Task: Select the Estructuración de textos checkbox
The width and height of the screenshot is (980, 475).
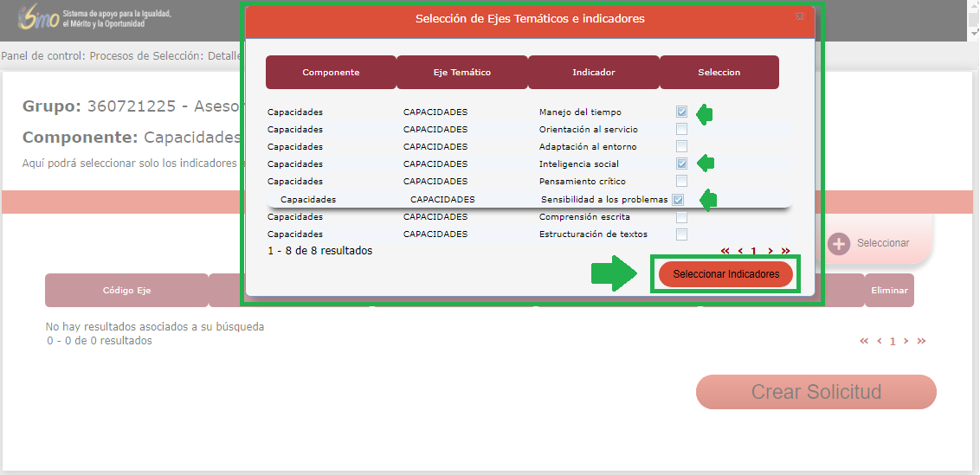Action: (681, 234)
